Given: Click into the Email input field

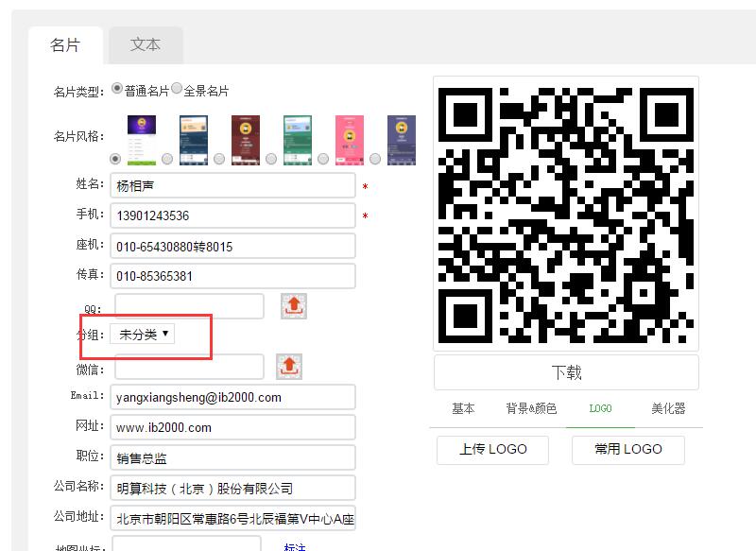Looking at the screenshot, I should pos(233,397).
